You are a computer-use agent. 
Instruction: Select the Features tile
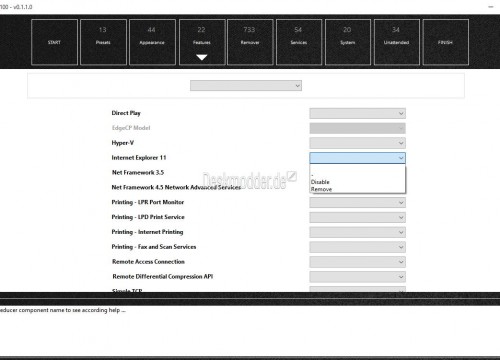tap(202, 42)
